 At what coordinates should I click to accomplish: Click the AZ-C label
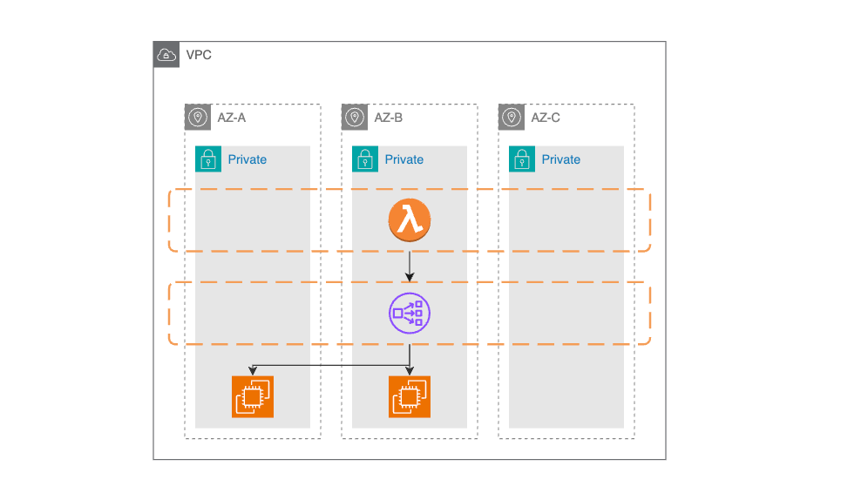pyautogui.click(x=546, y=118)
